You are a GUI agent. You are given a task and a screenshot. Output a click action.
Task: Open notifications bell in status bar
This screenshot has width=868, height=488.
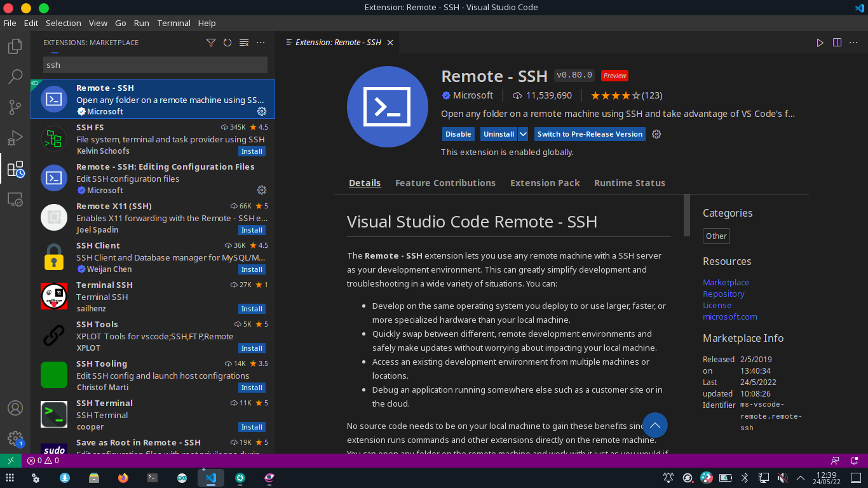(855, 461)
